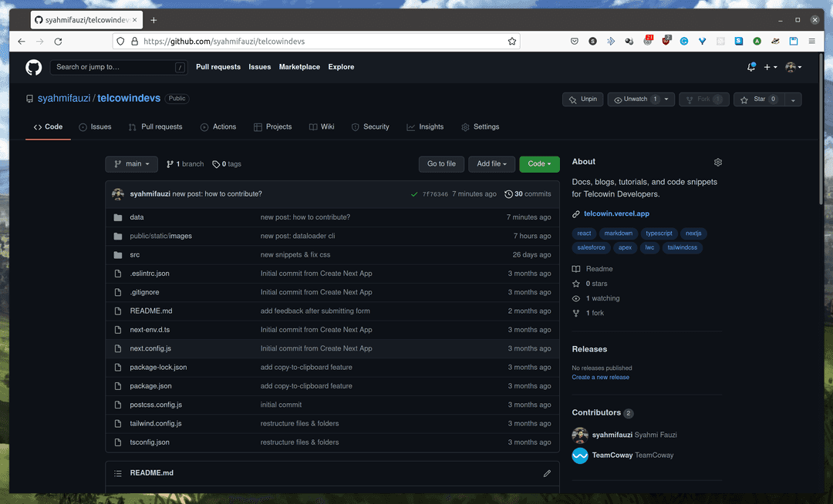Click the Go to file button
Image resolution: width=833 pixels, height=504 pixels.
[x=441, y=164]
